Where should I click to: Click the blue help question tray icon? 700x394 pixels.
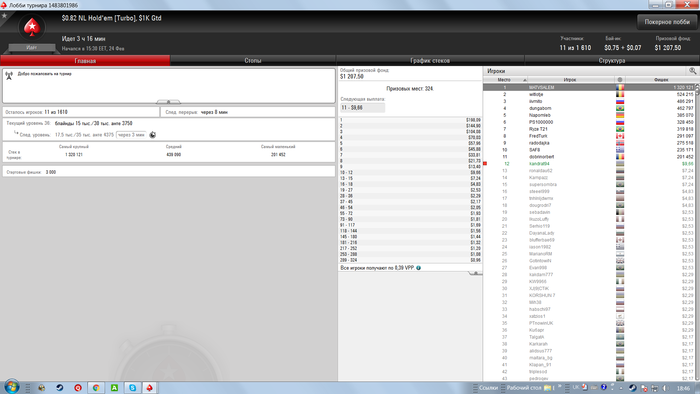(604, 387)
